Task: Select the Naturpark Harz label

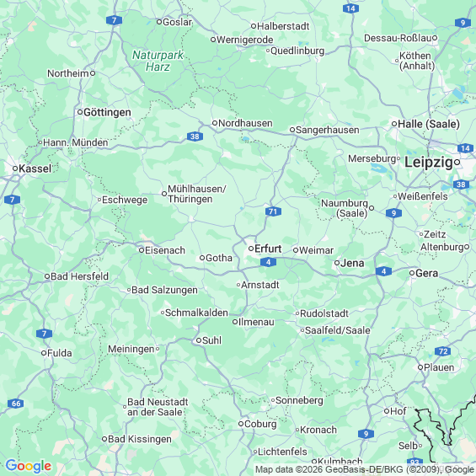Action: point(158,61)
